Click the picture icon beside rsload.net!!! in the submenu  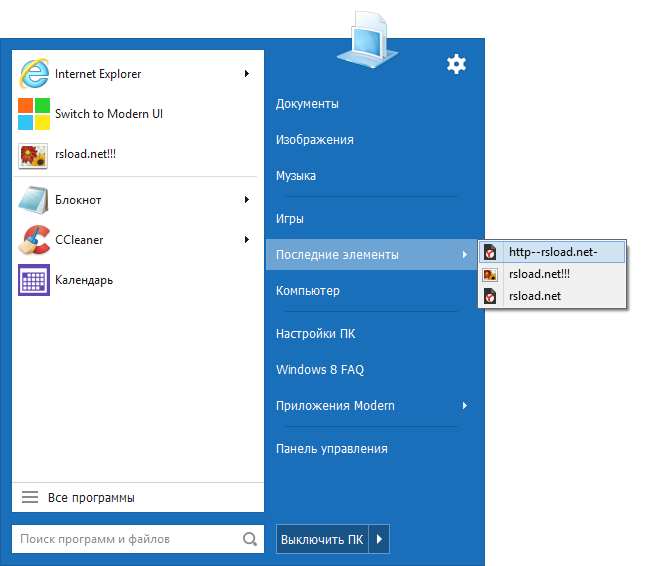[490, 274]
